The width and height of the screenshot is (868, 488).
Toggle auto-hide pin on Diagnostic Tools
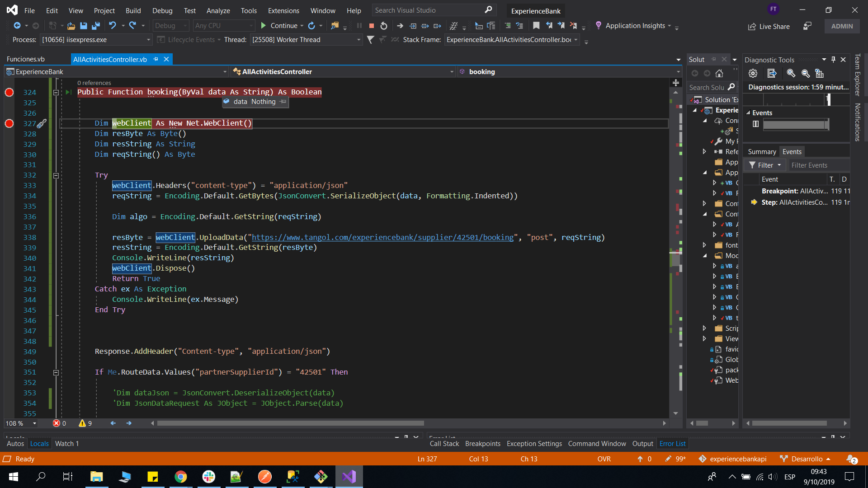click(x=833, y=60)
